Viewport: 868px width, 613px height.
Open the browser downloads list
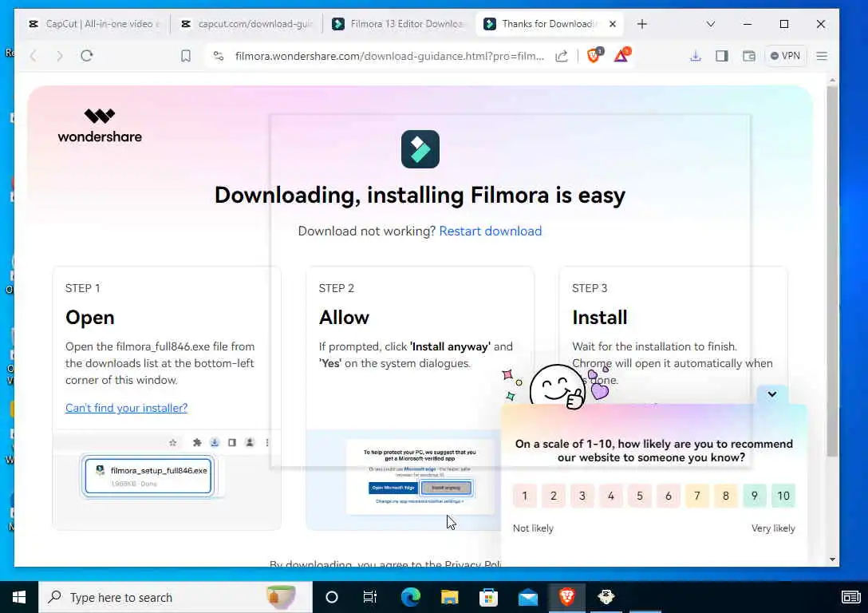[696, 56]
